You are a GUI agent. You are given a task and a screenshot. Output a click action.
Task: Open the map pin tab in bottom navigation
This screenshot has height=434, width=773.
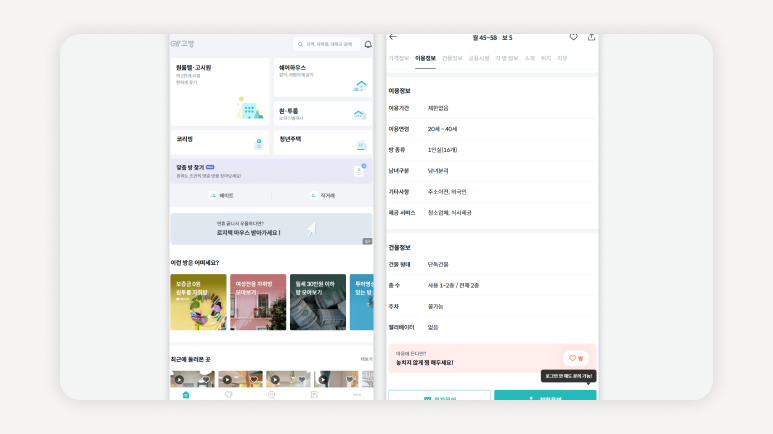(x=272, y=395)
